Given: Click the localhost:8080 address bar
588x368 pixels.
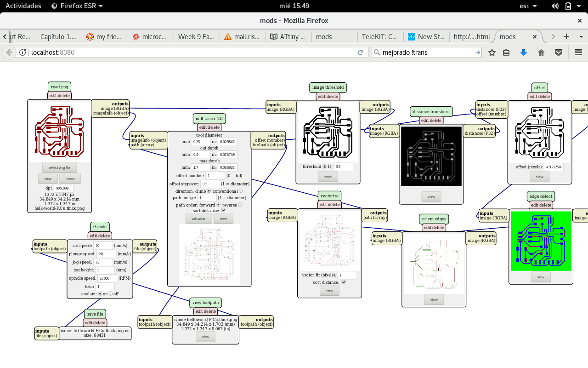Looking at the screenshot, I should click(191, 52).
